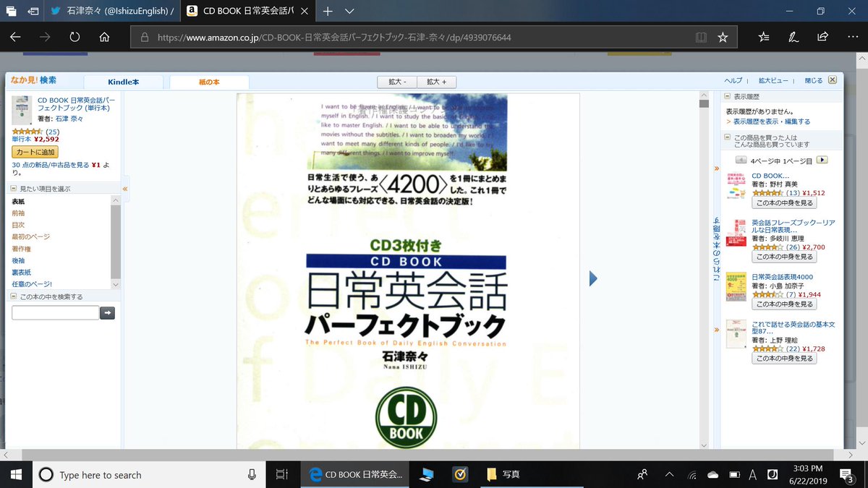Image resolution: width=868 pixels, height=488 pixels.
Task: Open the CD BOOK 日常英会話パーフェクトブック title link
Action: 76,103
